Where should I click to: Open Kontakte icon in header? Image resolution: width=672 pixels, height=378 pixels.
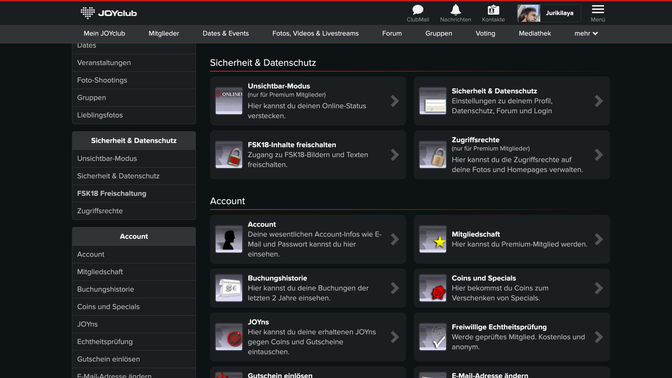(x=493, y=9)
